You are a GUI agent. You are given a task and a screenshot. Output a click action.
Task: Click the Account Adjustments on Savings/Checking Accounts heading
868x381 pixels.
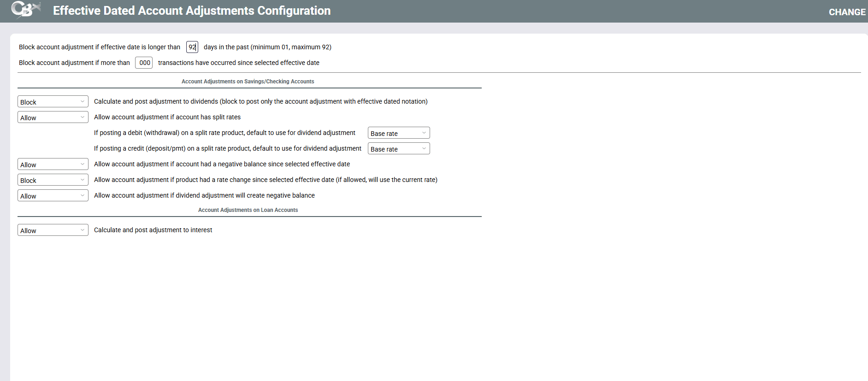pos(248,82)
